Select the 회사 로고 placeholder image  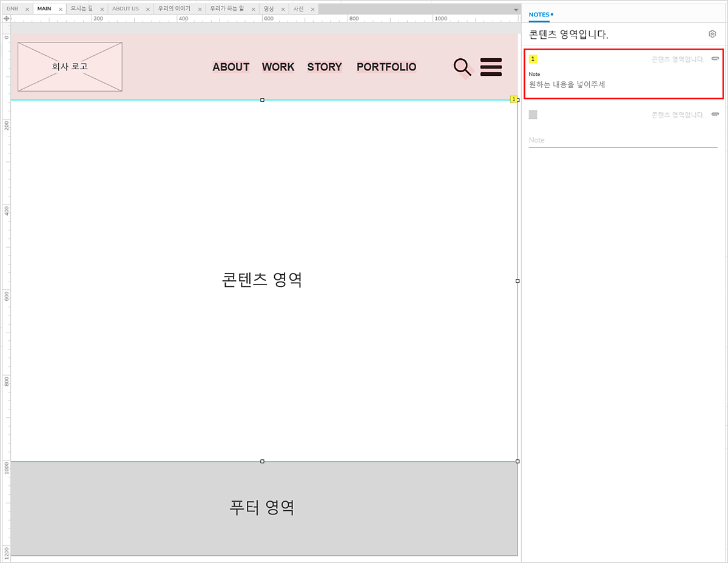(70, 67)
